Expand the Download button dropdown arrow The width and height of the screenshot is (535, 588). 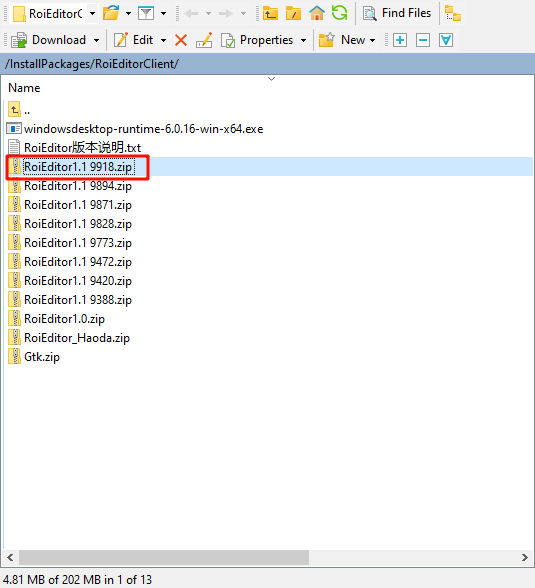[x=96, y=40]
